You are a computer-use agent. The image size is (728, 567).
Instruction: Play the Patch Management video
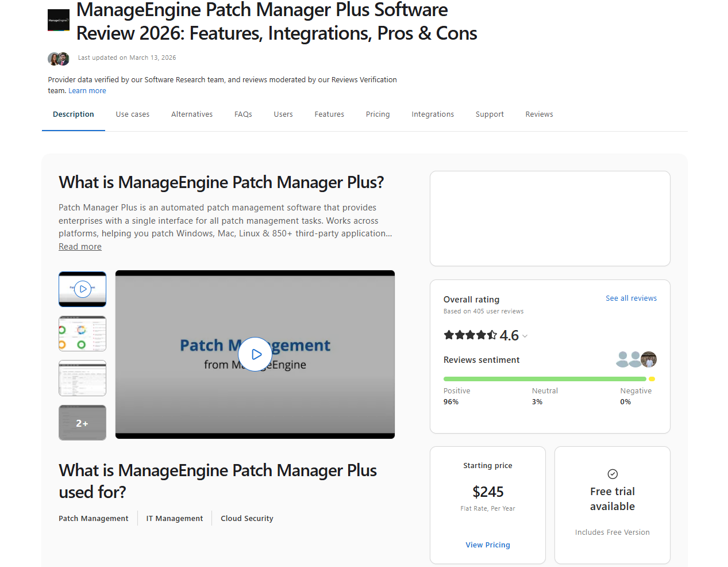[255, 354]
